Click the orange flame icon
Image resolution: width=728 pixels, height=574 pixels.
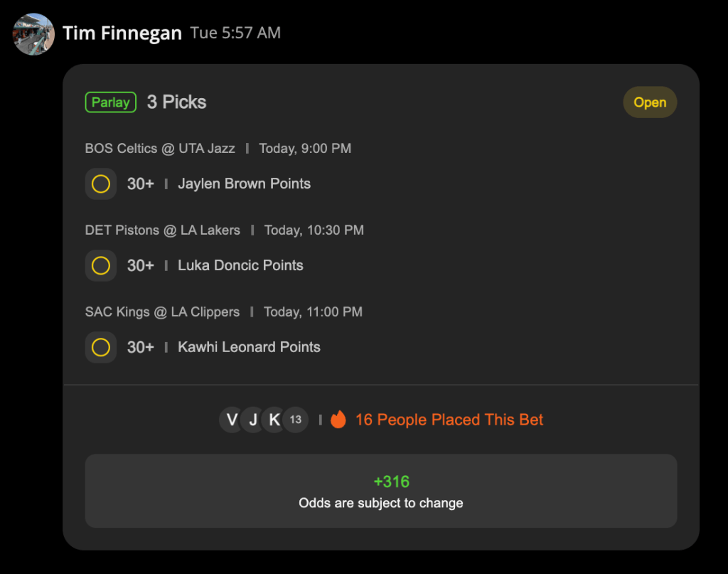(x=338, y=420)
